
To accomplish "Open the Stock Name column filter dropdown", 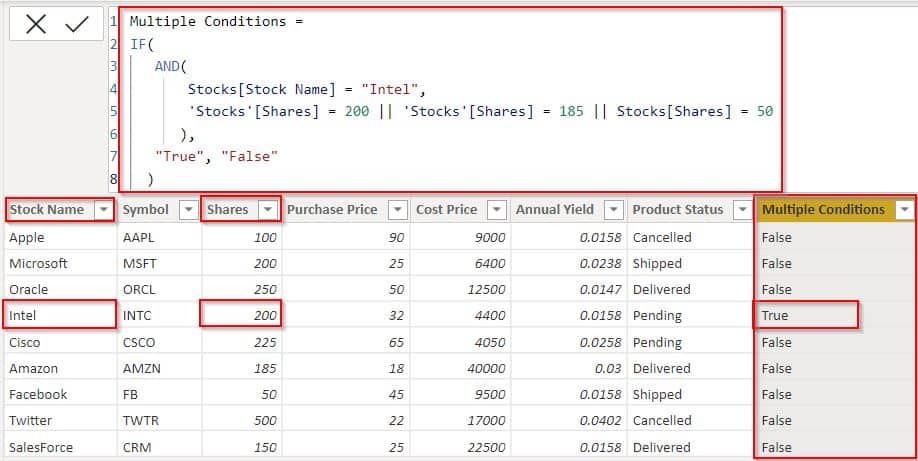I will click(x=104, y=210).
